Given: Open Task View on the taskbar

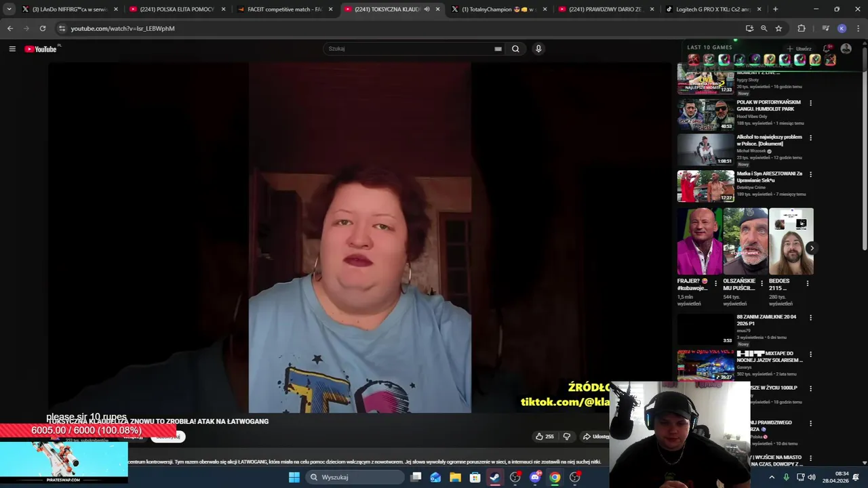Looking at the screenshot, I should [x=416, y=477].
